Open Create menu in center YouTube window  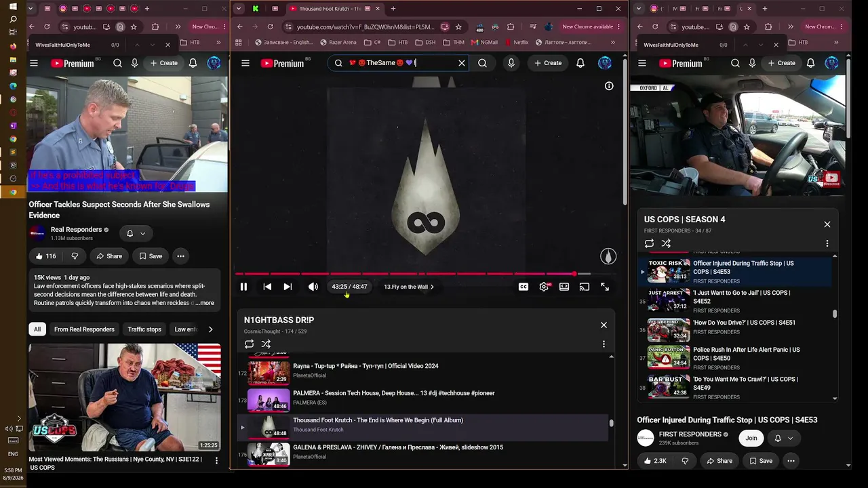pos(548,63)
